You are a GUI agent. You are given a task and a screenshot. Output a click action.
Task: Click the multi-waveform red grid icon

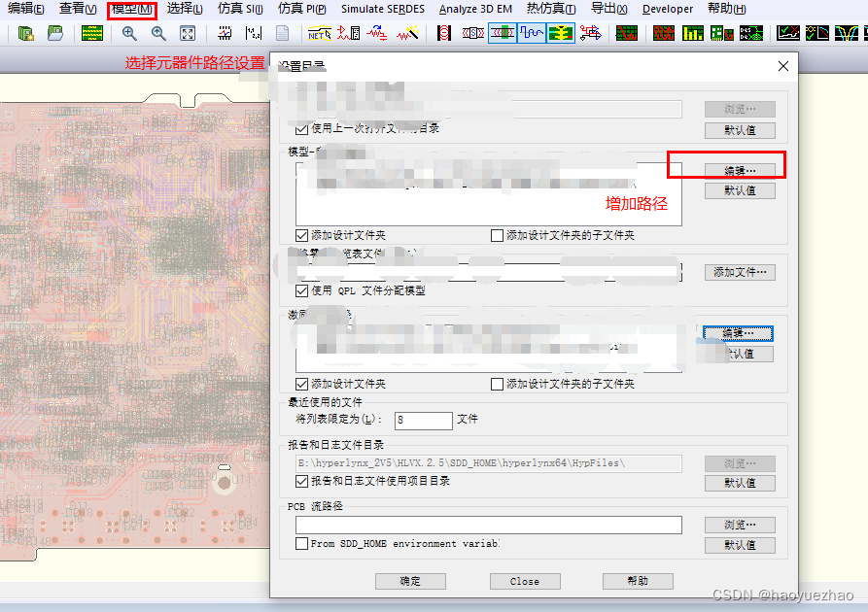click(x=663, y=34)
